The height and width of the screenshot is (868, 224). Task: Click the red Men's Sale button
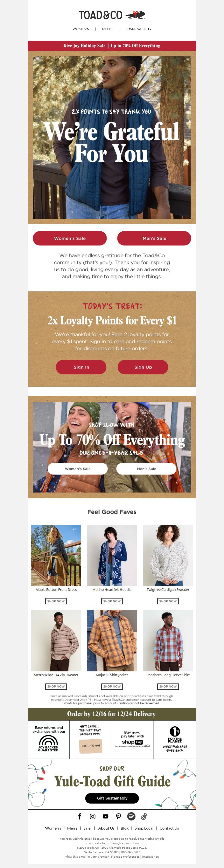coord(154,238)
